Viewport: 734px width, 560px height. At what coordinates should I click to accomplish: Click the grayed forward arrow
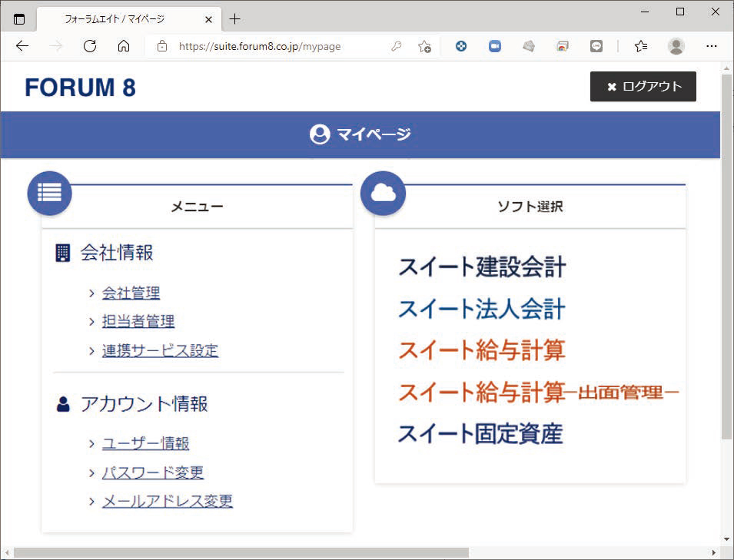click(x=55, y=46)
